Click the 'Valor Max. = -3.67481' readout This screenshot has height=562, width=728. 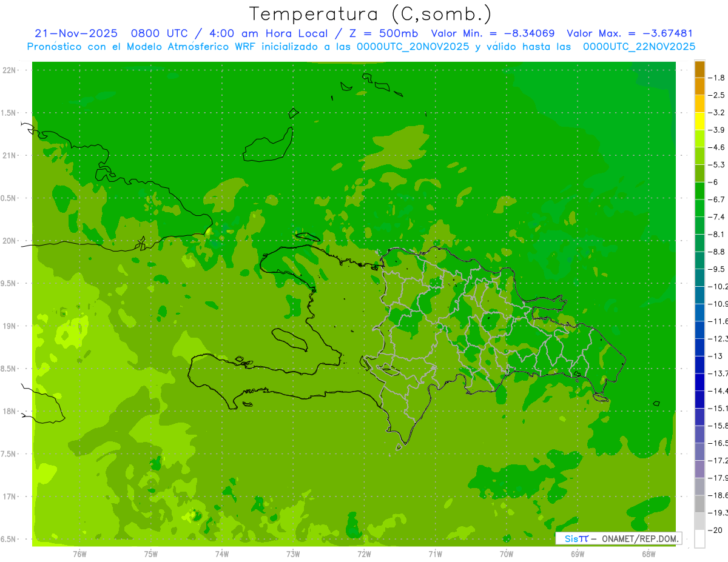630,33
